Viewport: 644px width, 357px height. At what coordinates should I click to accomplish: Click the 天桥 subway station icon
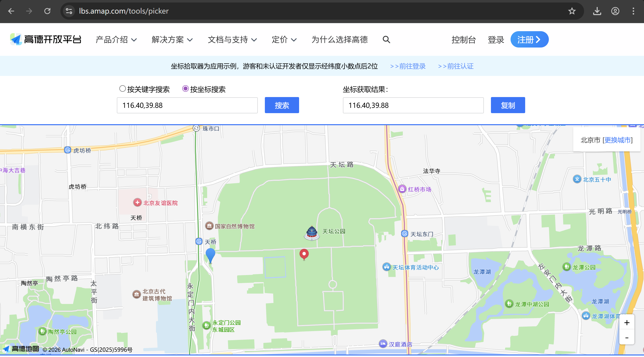199,241
